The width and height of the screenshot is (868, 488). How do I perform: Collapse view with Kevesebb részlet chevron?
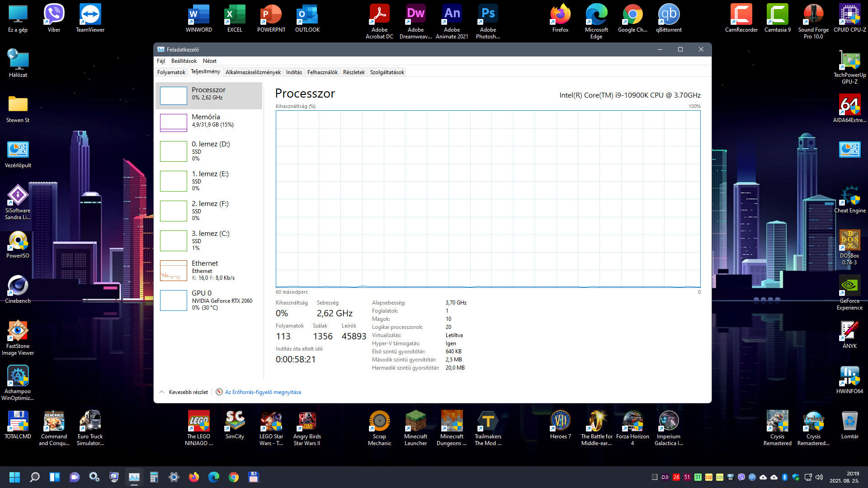(x=162, y=392)
